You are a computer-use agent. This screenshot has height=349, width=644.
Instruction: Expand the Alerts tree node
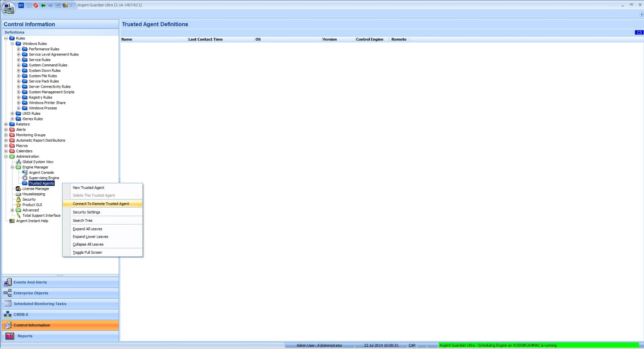pos(6,130)
